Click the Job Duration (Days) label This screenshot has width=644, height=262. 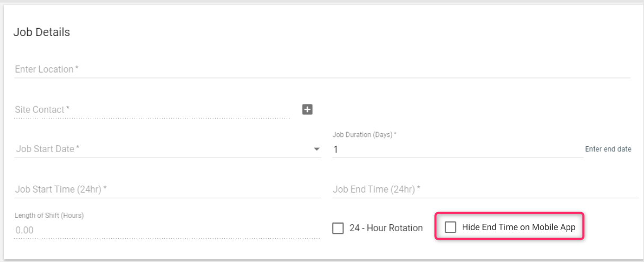(x=364, y=135)
